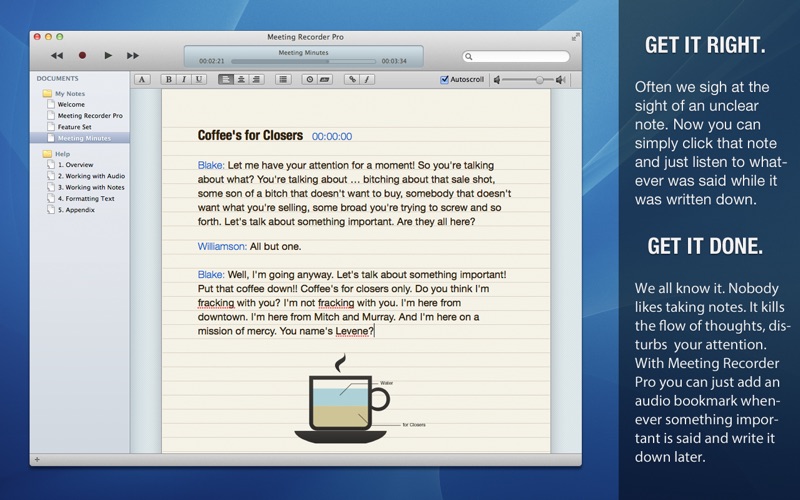Open the font panel A button
The width and height of the screenshot is (800, 500).
[142, 79]
